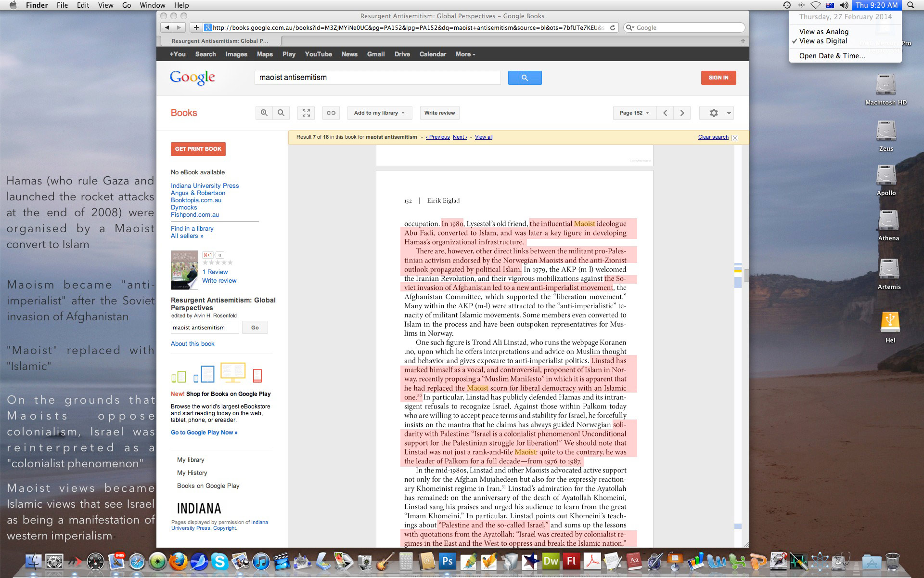
Task: Click the volume icon in menu bar
Action: (x=844, y=5)
